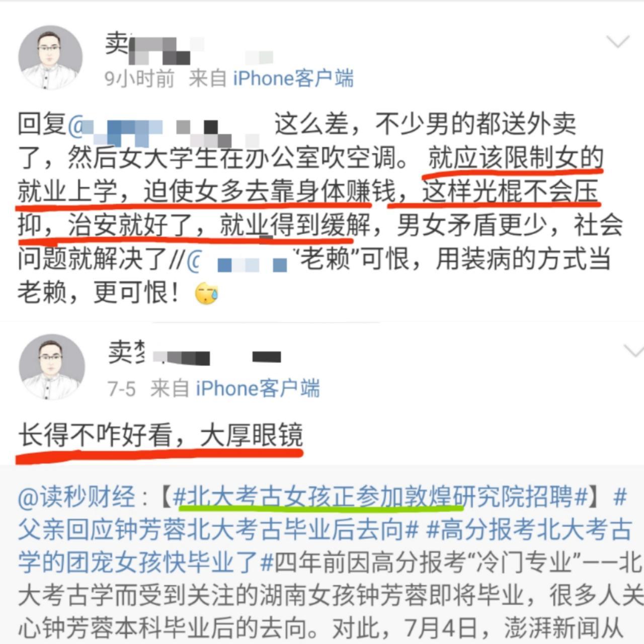644x644 pixels.
Task: Open the first post's profile avatar
Action: coord(50,57)
